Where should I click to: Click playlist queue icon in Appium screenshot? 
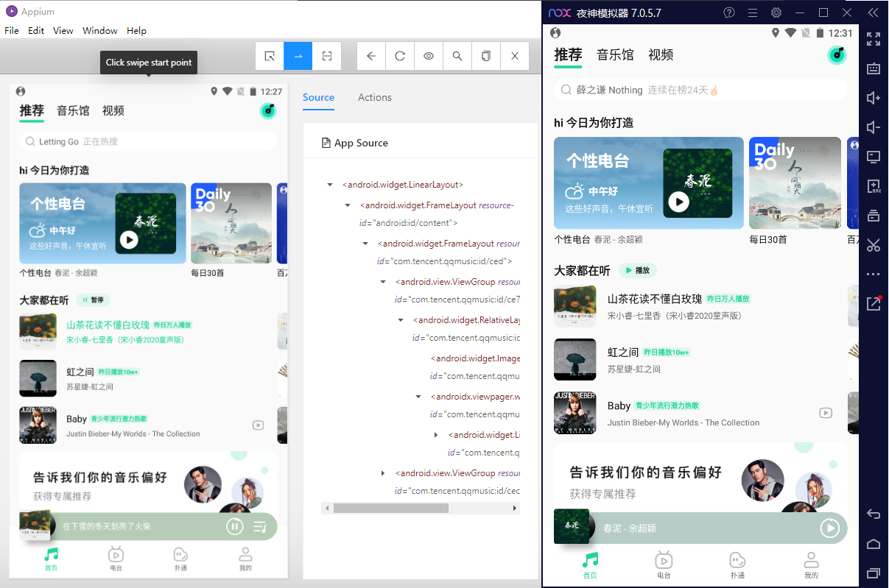coord(260,527)
